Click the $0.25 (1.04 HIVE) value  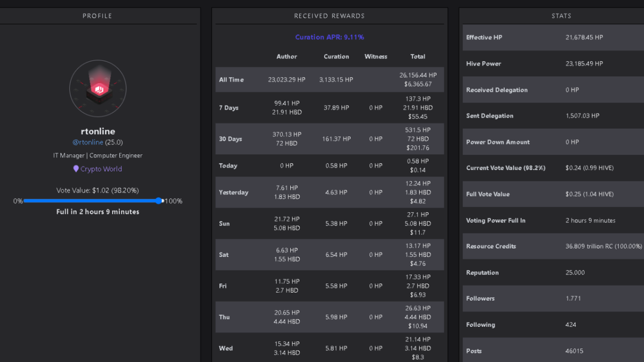tap(590, 194)
